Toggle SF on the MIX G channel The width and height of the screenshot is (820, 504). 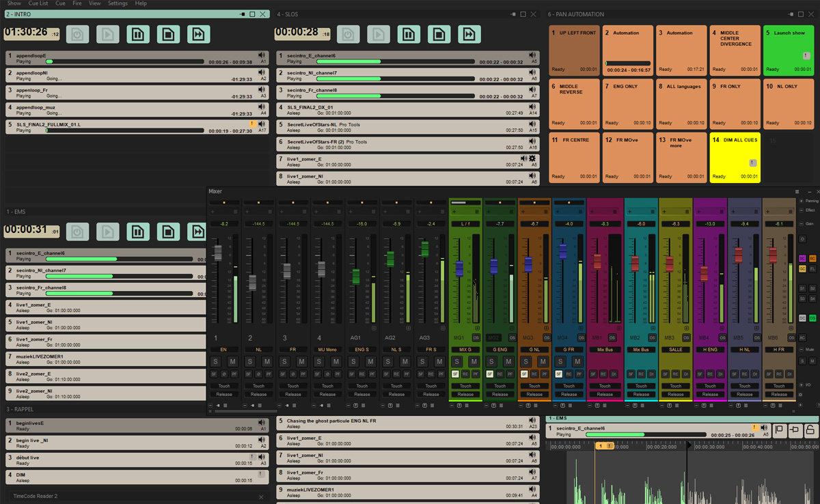(x=455, y=374)
